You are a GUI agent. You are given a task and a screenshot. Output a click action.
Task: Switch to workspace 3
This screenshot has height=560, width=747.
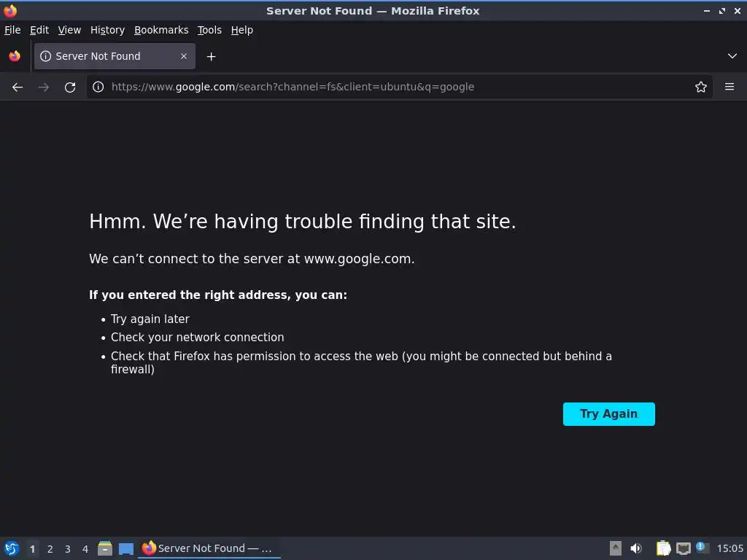68,549
